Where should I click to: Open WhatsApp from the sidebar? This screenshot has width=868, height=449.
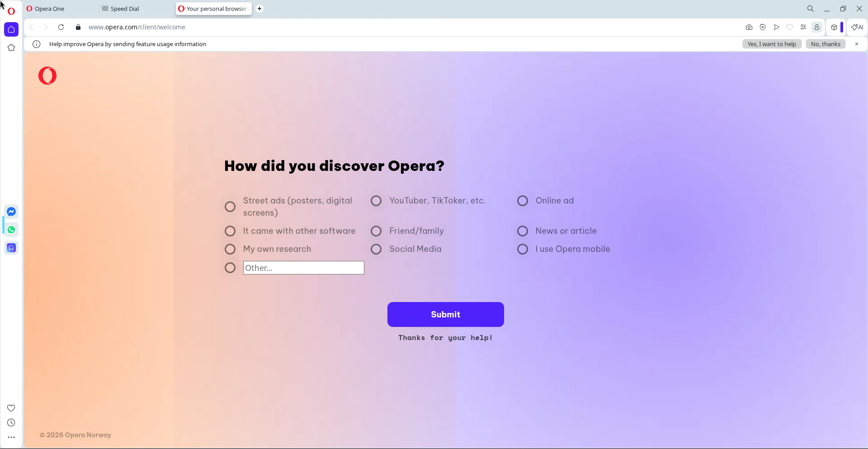(11, 230)
